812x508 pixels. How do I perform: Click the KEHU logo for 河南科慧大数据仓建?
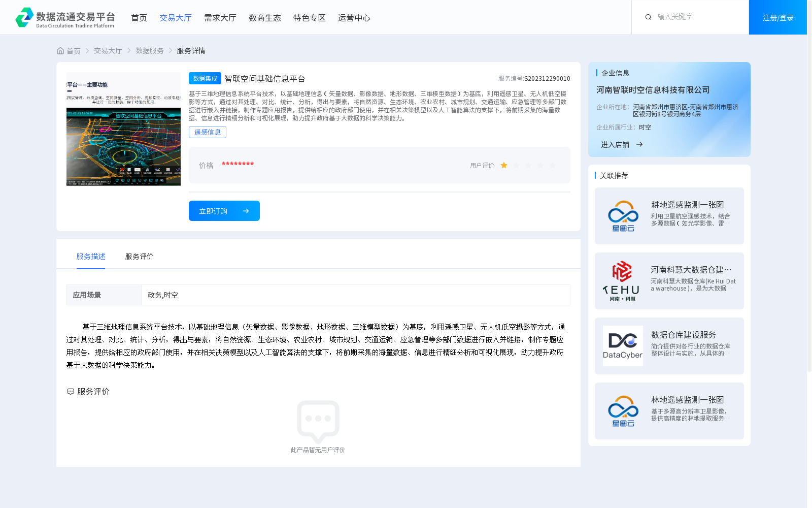[x=623, y=281]
